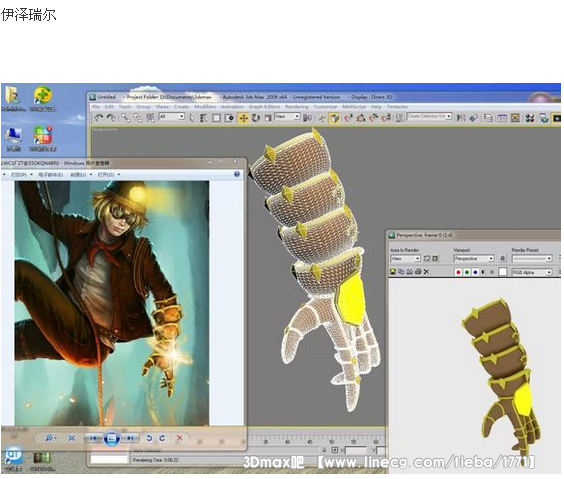
Task: Choose the Select Object arrow tool
Action: pyautogui.click(x=192, y=118)
